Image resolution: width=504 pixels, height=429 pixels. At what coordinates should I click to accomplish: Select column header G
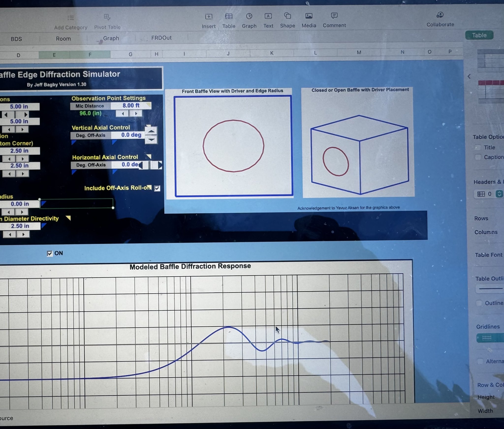(x=130, y=54)
